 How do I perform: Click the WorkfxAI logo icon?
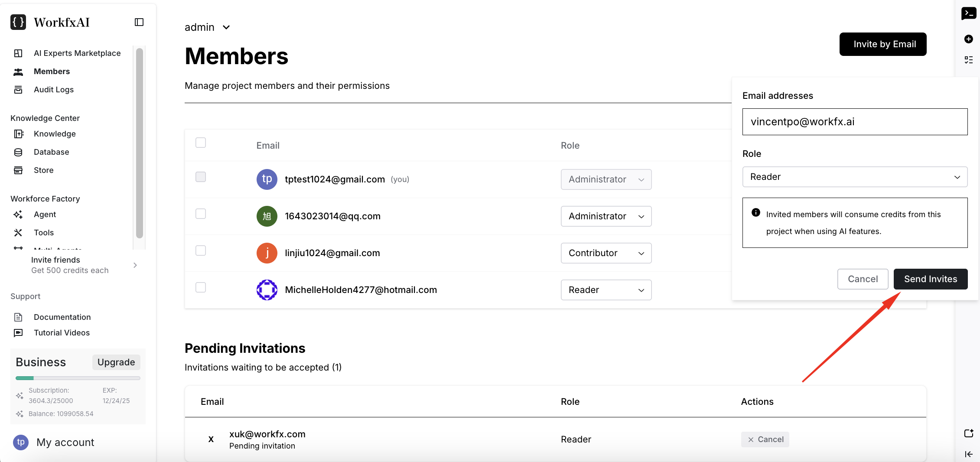tap(18, 22)
